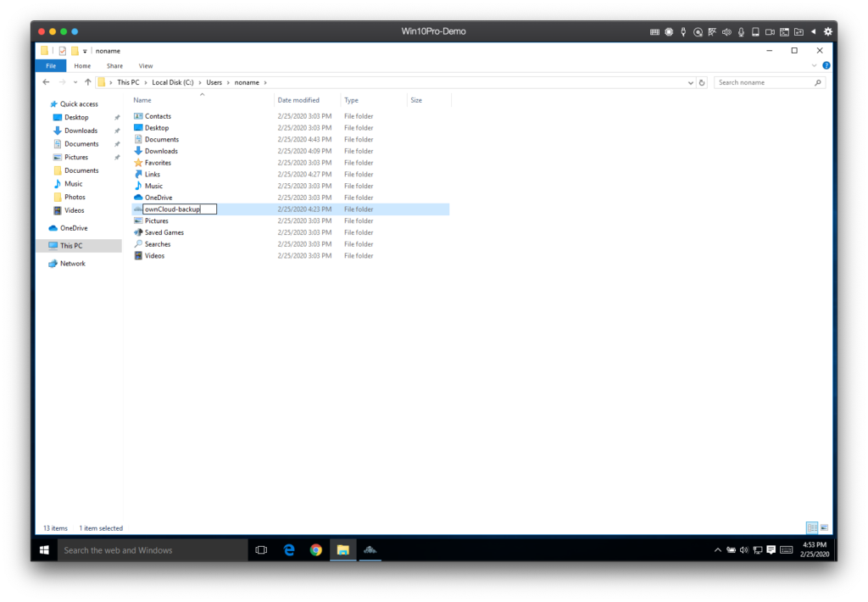Image resolution: width=868 pixels, height=602 pixels.
Task: Go back with the Back arrow
Action: (x=46, y=82)
